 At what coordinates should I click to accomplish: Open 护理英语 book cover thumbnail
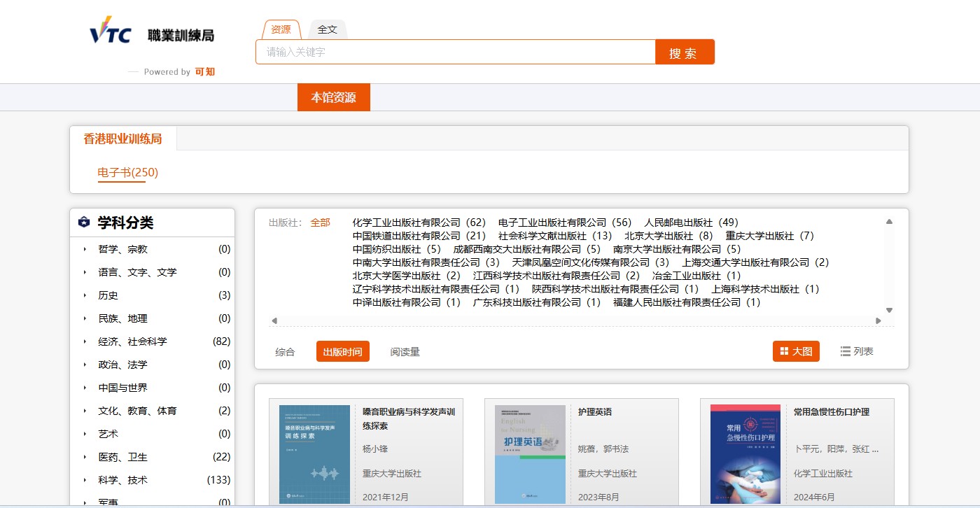point(530,453)
